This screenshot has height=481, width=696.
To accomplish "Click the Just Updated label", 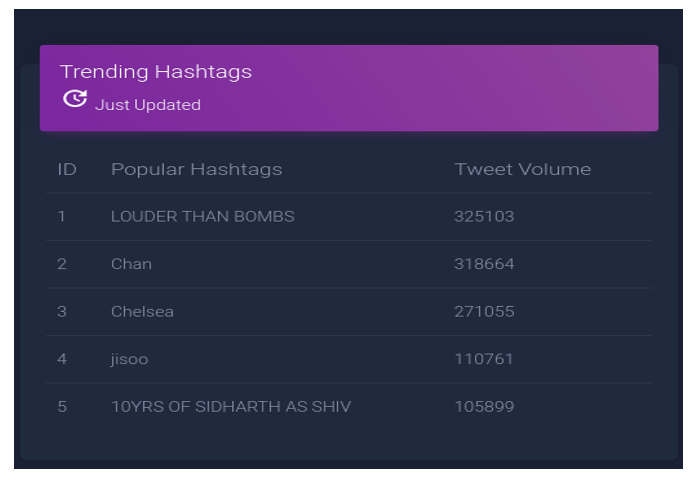I will [147, 105].
